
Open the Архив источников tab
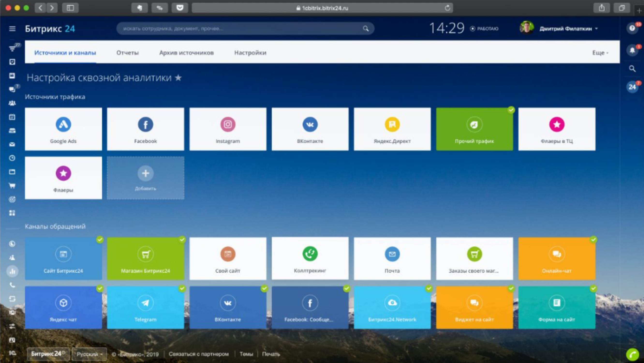[186, 53]
